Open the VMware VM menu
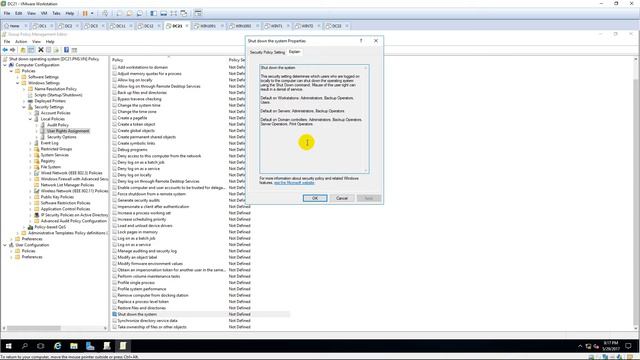 (x=44, y=13)
